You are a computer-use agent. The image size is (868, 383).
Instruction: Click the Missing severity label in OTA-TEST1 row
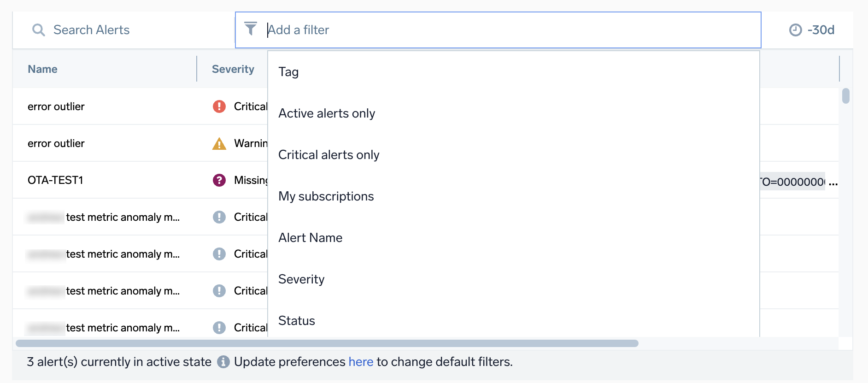pos(251,180)
